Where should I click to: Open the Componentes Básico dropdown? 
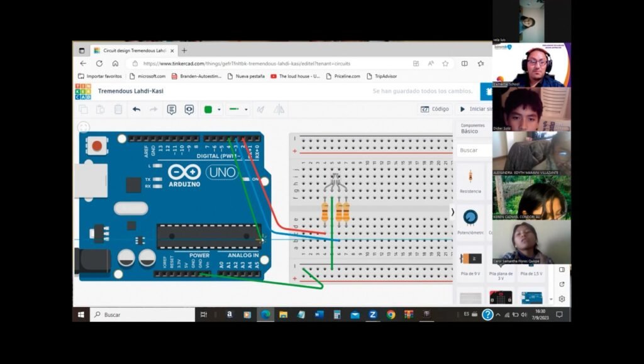pyautogui.click(x=473, y=128)
